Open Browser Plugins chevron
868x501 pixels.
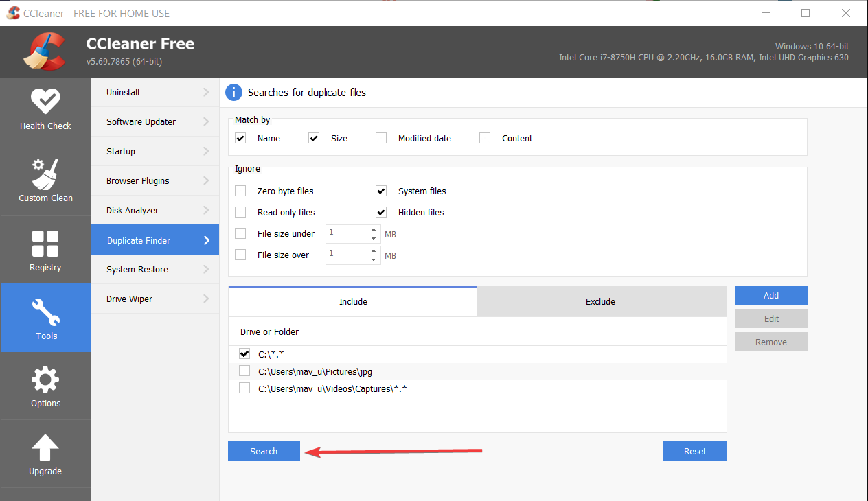pyautogui.click(x=206, y=180)
